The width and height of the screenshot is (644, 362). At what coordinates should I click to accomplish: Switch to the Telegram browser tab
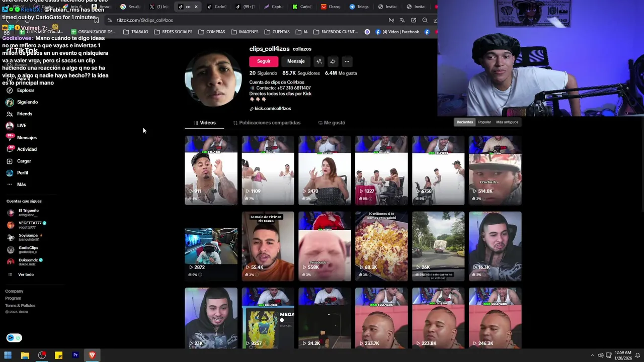pyautogui.click(x=360, y=7)
